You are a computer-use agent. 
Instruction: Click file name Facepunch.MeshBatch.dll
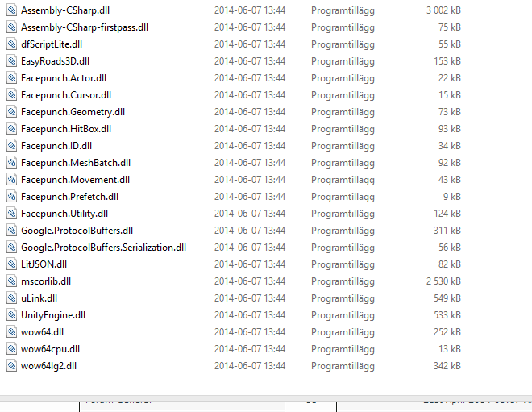click(76, 163)
